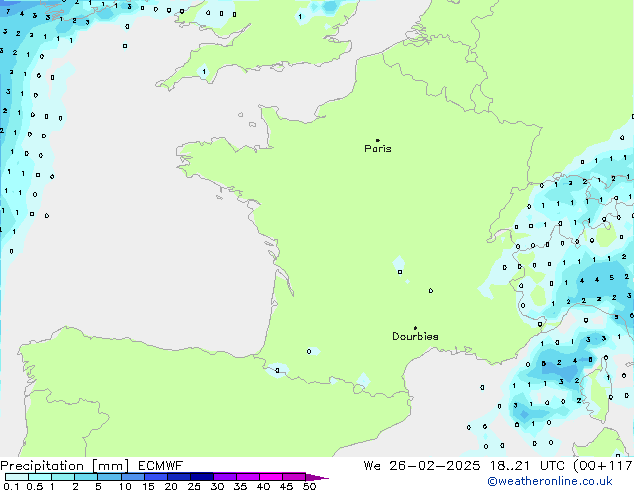Viewport: 634px width, 490px height.
Task: Click the 25–30 mm dark navy legend swatch
Action: (201, 477)
